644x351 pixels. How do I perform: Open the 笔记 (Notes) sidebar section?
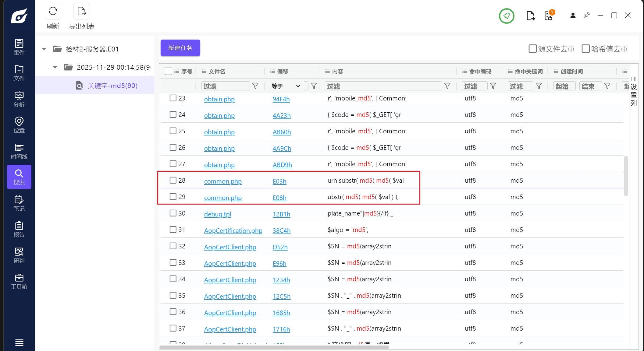click(x=19, y=203)
